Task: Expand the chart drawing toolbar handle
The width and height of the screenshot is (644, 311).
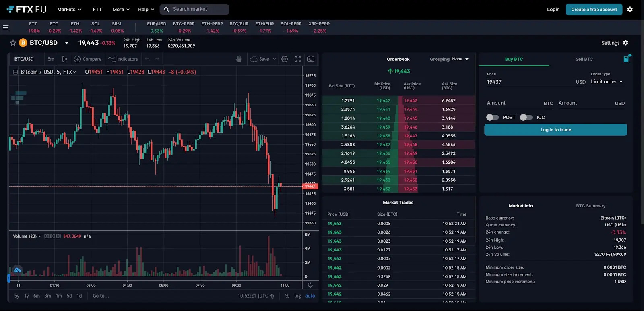Action: point(9,278)
